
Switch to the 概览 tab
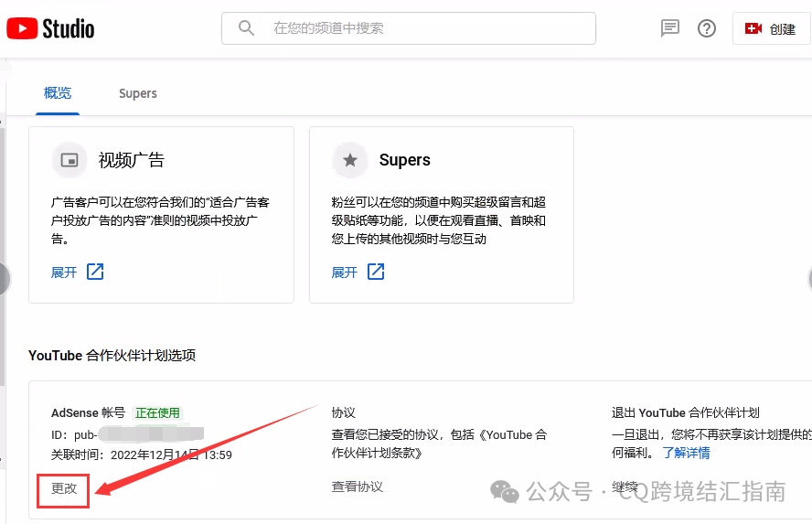[58, 93]
